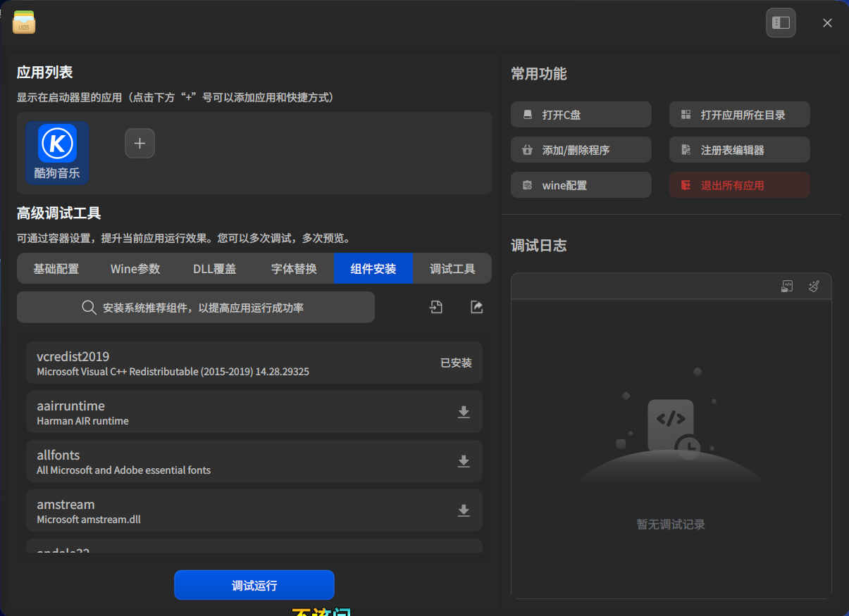Clear the debug log with broom icon
849x616 pixels.
tap(814, 286)
